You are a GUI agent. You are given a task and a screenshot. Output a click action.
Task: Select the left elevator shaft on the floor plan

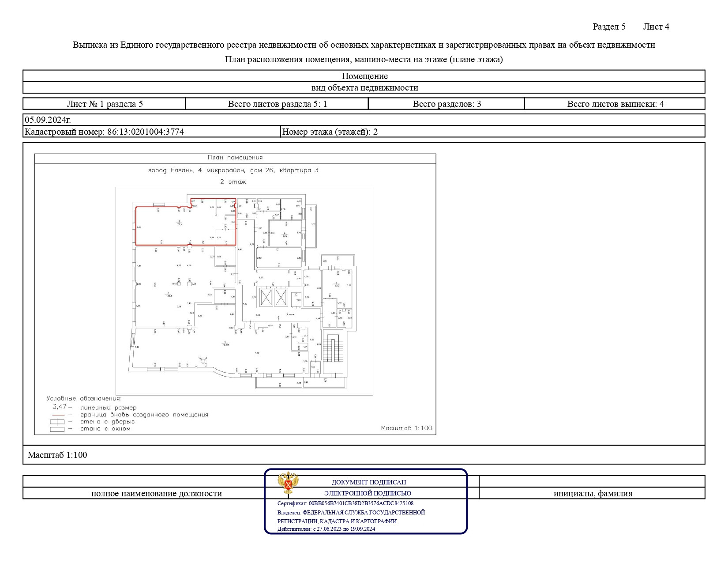coord(266,297)
